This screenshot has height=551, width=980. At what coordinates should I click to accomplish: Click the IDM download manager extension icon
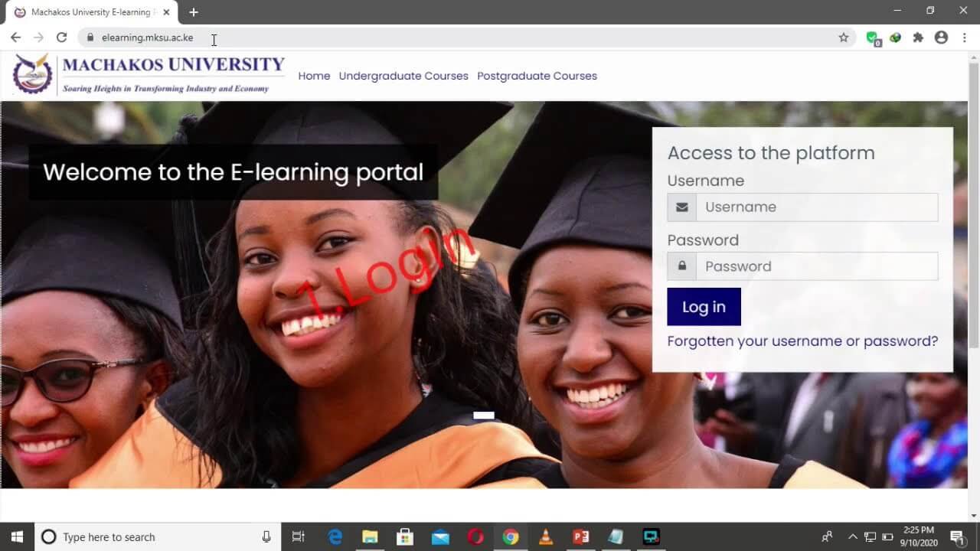point(896,37)
